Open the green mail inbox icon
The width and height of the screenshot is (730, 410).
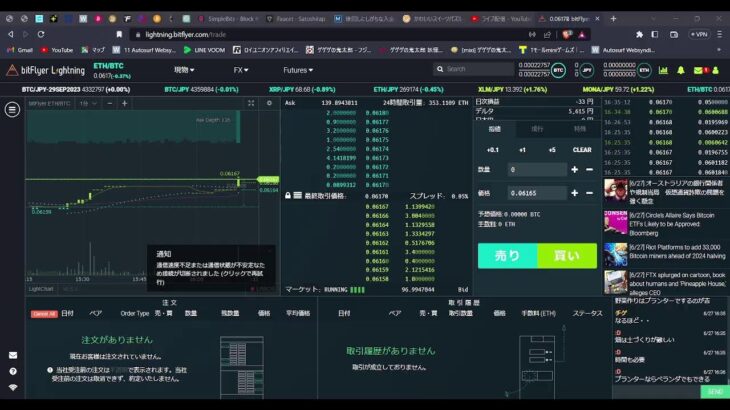click(698, 70)
